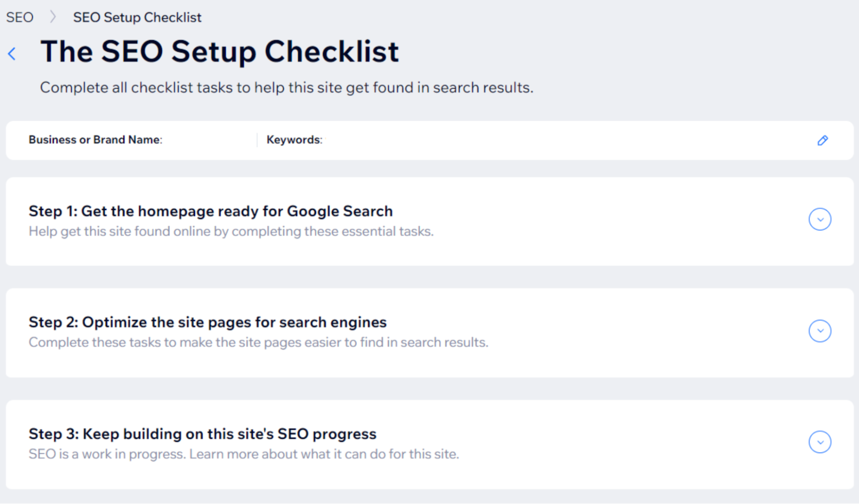Click Step 3 description about SEO progress
This screenshot has height=504, width=859.
(244, 454)
